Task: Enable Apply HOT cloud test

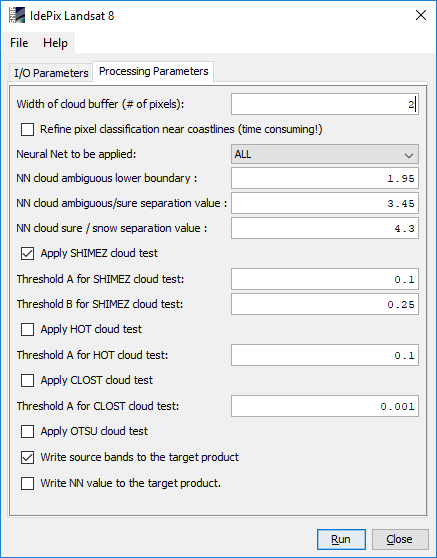Action: [27, 330]
